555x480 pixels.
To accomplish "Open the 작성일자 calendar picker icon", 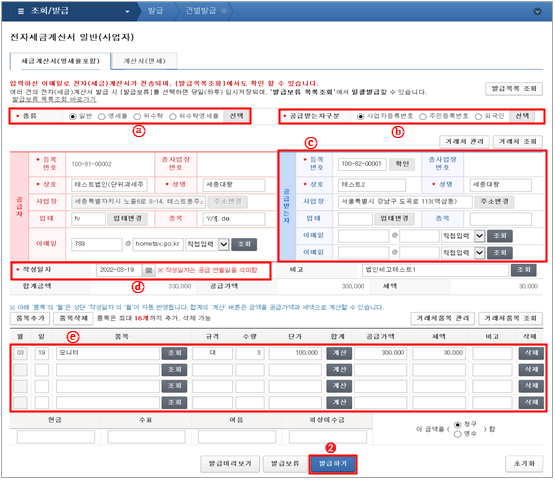I will point(149,270).
